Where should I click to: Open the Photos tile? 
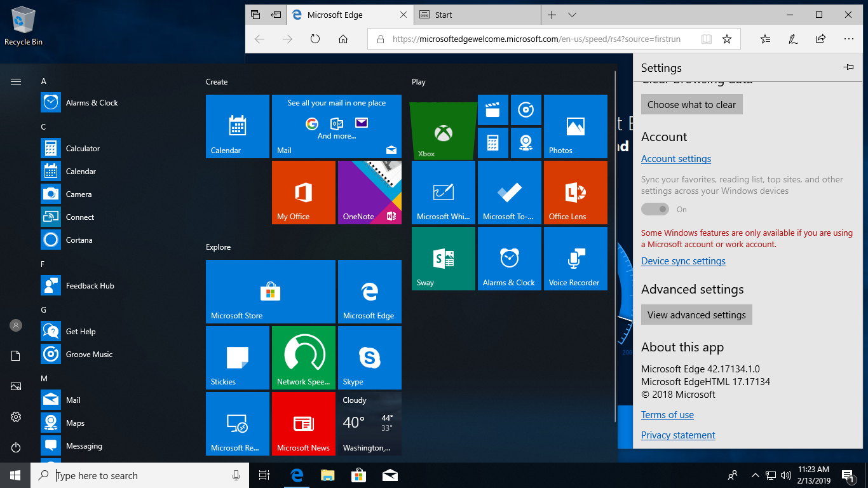[x=576, y=126]
